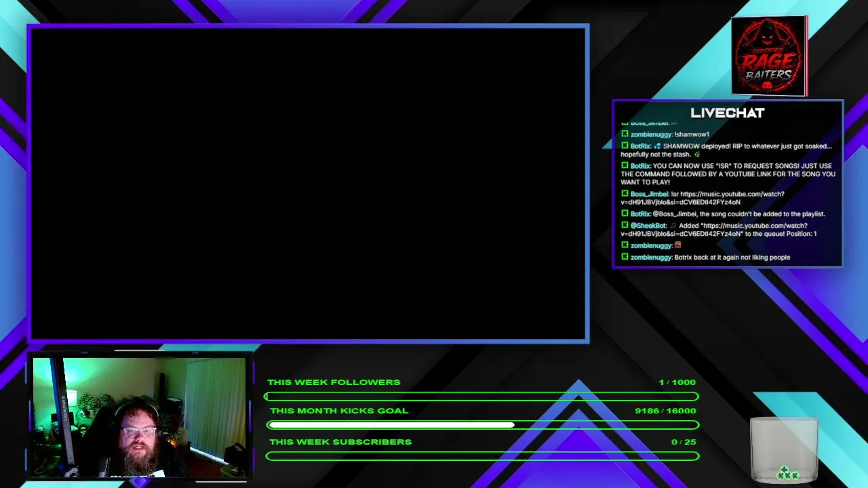This screenshot has height=488, width=868.
Task: Click the This Week Followers progress bar
Action: tap(482, 396)
